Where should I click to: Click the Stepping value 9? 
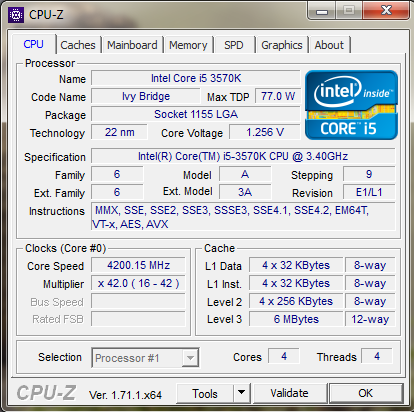(x=369, y=174)
